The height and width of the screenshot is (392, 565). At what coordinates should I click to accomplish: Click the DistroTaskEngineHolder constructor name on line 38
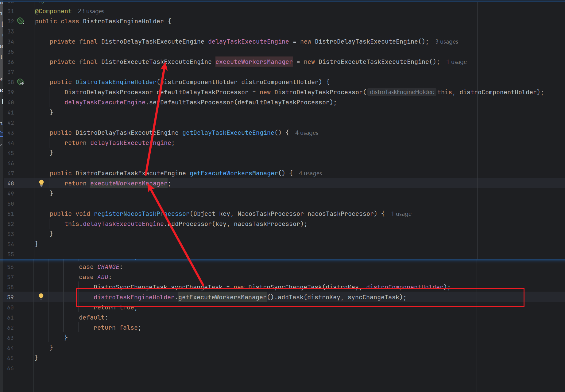pos(116,82)
